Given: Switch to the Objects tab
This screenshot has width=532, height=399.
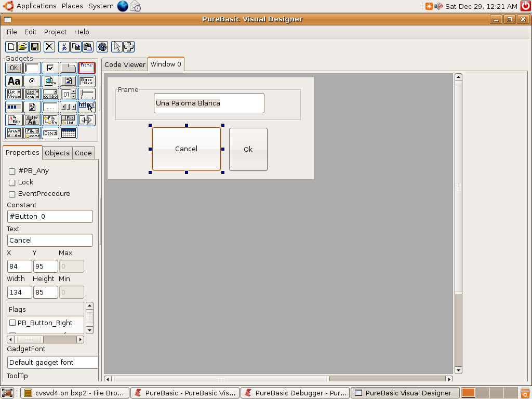Looking at the screenshot, I should pyautogui.click(x=57, y=153).
